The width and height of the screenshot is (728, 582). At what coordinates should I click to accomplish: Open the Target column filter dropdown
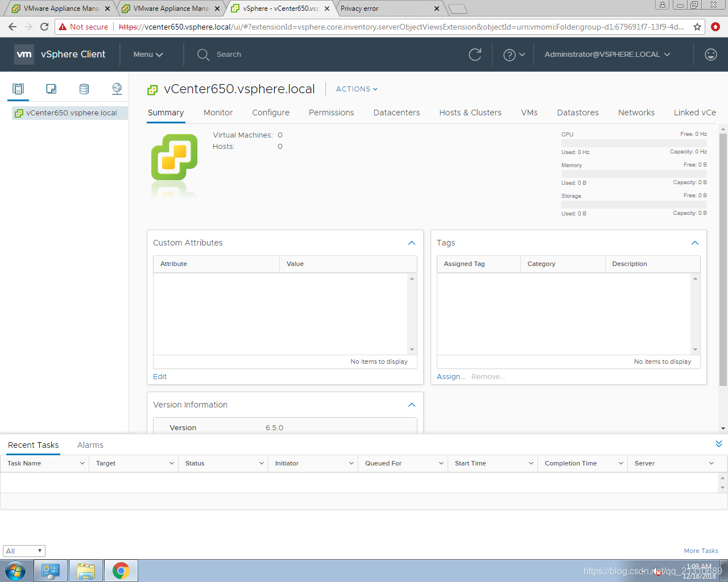pos(172,463)
